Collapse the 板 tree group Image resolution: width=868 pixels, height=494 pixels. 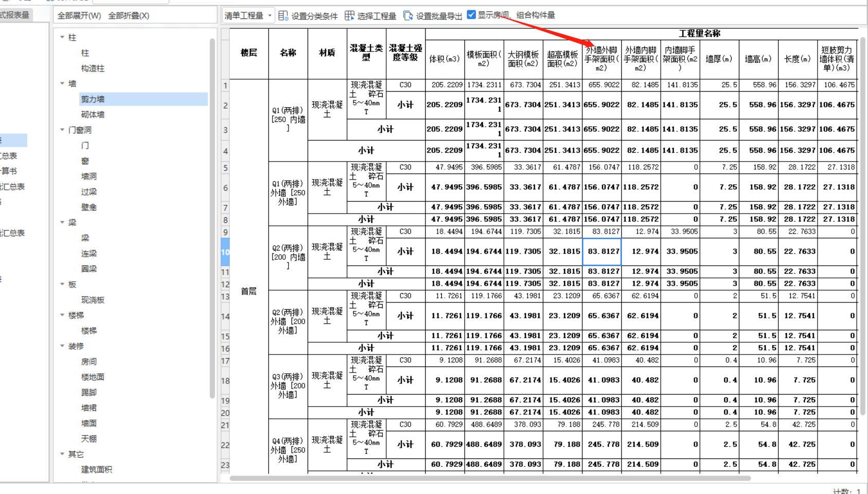[x=62, y=284]
